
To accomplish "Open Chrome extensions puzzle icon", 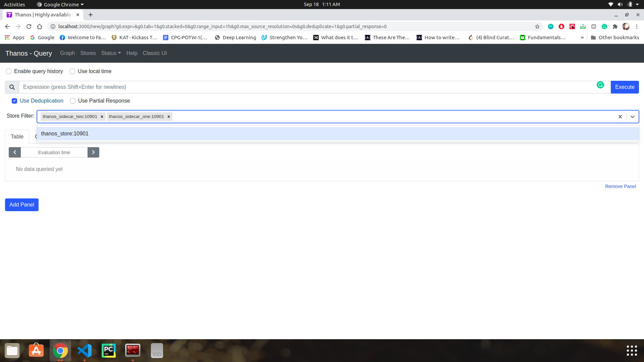I will (615, 26).
